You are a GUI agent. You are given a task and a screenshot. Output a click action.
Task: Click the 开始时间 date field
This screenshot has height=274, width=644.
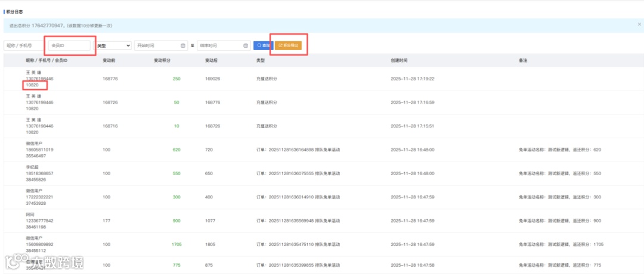[x=160, y=45]
